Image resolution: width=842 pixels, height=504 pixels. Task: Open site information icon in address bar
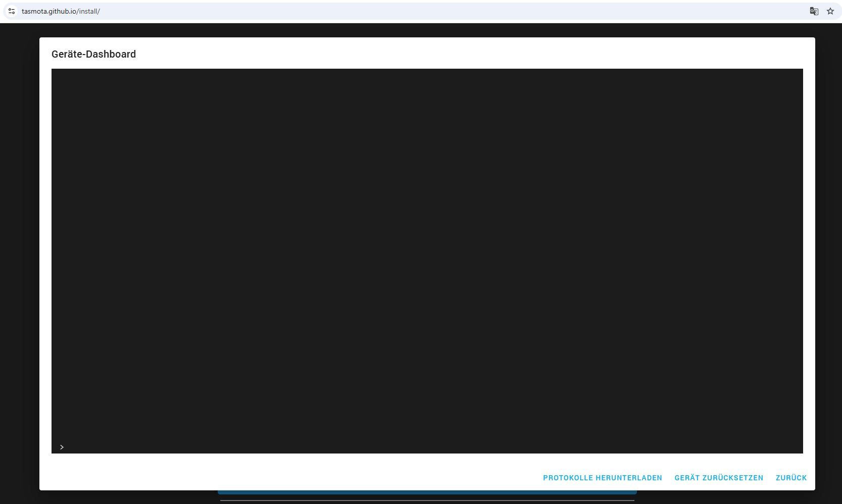pos(12,11)
